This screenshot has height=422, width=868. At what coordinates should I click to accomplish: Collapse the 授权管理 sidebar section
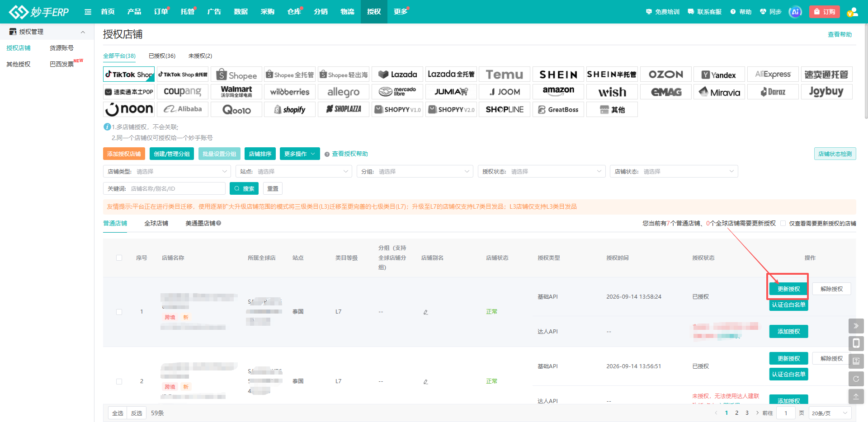pos(83,32)
